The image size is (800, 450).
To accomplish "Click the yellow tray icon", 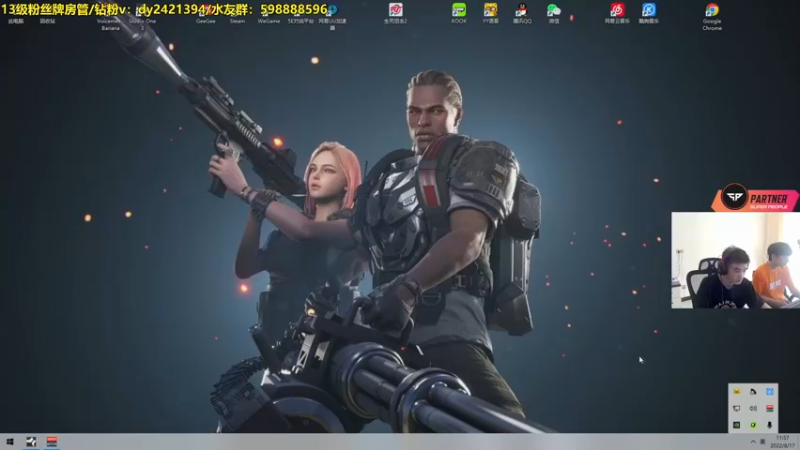I will tap(736, 391).
